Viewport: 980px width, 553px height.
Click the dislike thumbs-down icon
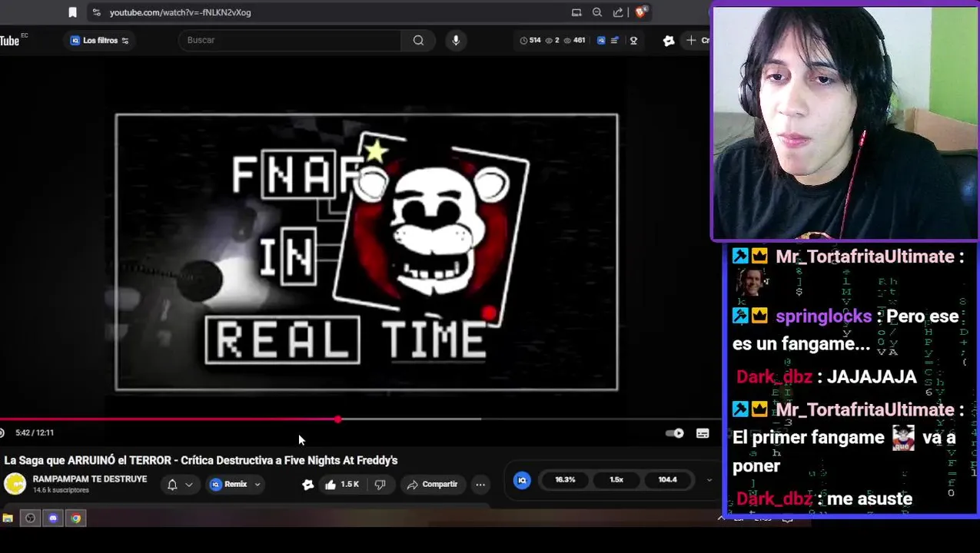[x=380, y=485]
